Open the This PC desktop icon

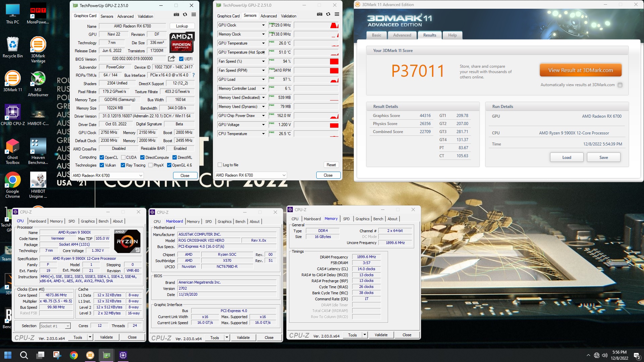(x=12, y=13)
